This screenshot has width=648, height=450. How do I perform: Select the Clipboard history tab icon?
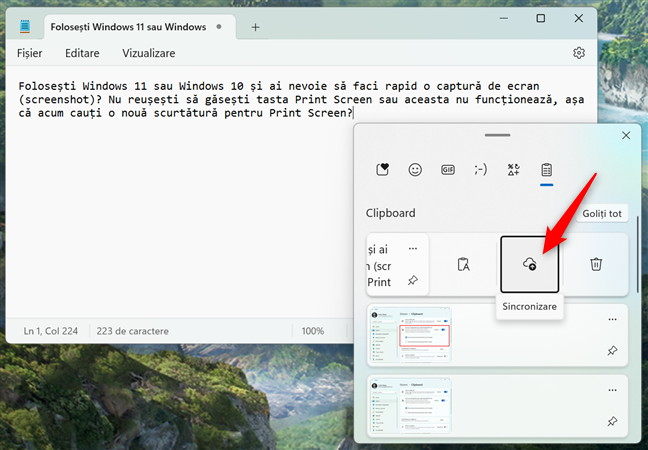[x=546, y=169]
